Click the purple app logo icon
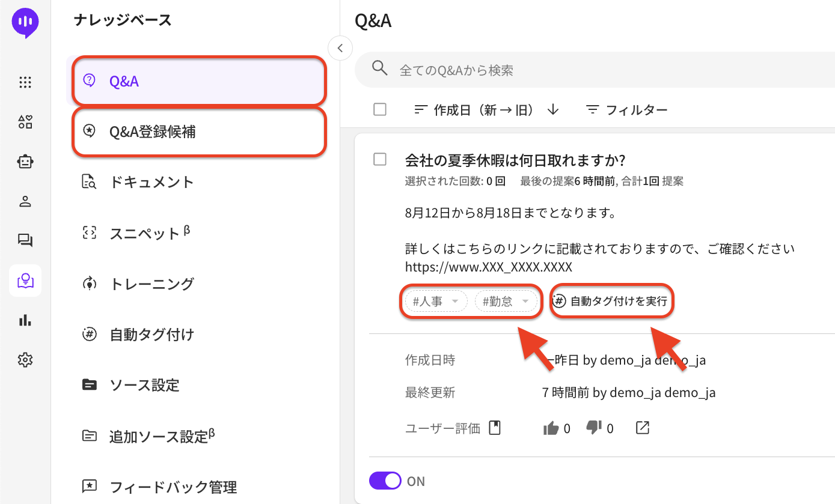Image resolution: width=835 pixels, height=504 pixels. pyautogui.click(x=25, y=23)
